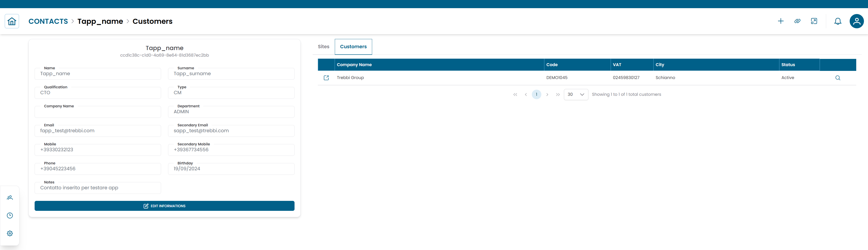The image size is (868, 250).
Task: Click the magnifier icon on the Trebbi Group row
Action: (x=838, y=78)
